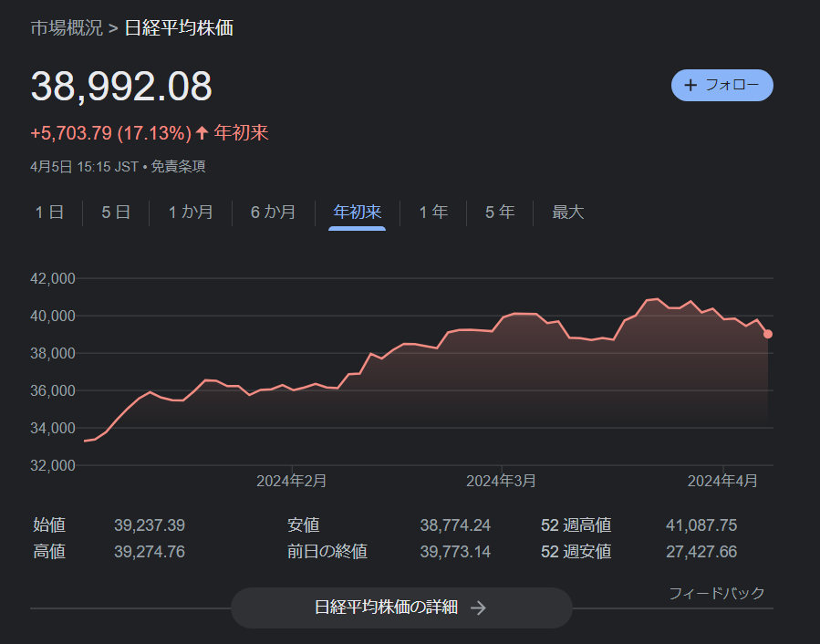Select the 1日 time range tab
The height and width of the screenshot is (644, 820).
(x=49, y=213)
